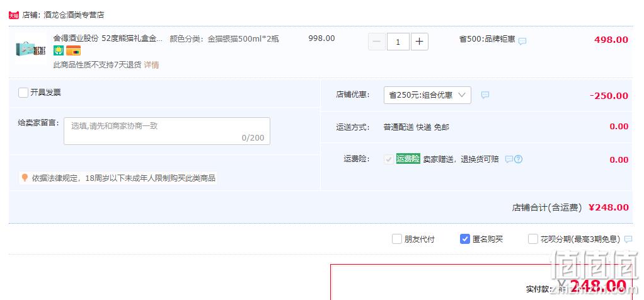Click info bubble icon beside 花呗分期
Image resolution: width=644 pixels, height=300 pixels.
pos(628,239)
